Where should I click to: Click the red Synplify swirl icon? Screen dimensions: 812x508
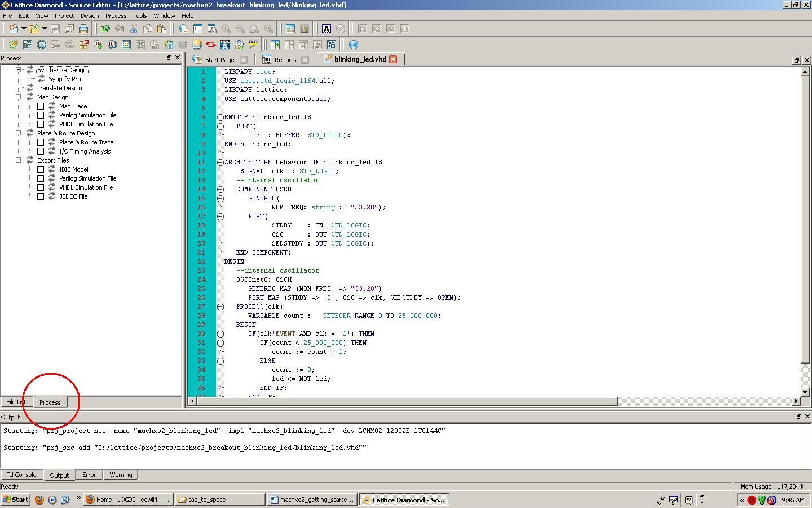[x=211, y=45]
